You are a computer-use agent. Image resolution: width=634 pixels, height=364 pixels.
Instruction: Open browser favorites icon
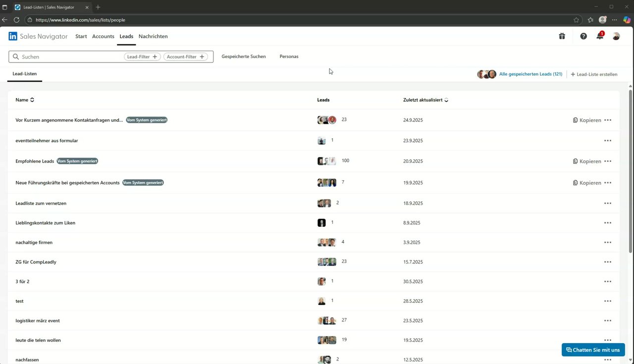590,20
